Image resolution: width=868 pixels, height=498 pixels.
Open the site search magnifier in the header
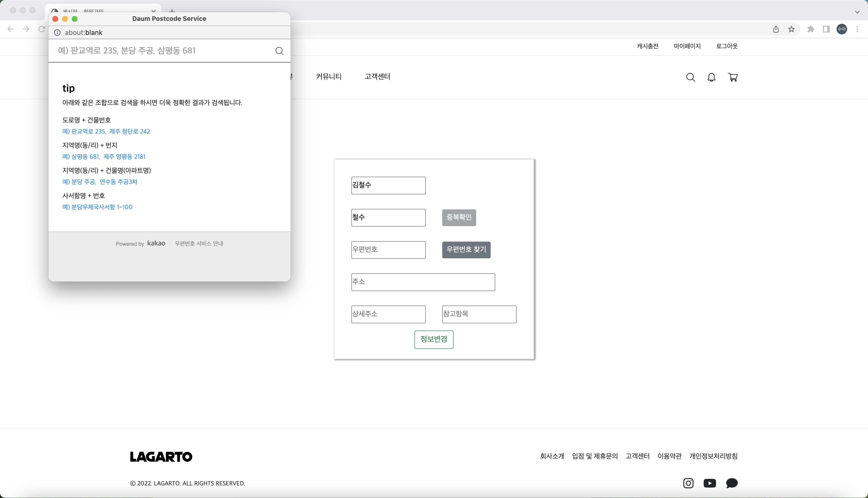click(x=691, y=77)
